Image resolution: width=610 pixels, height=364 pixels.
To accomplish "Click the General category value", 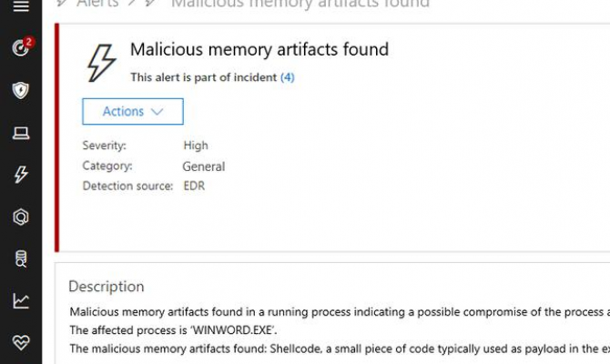I will click(204, 167).
